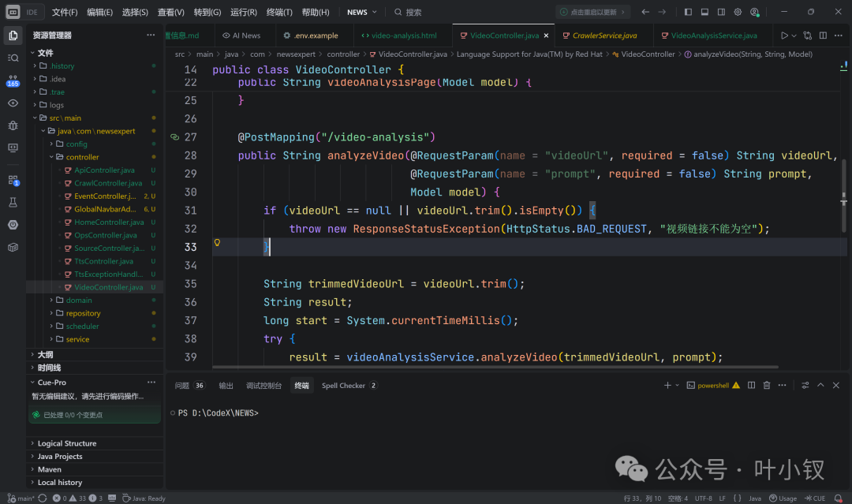Toggle the secondary sidebar layout button
This screenshot has width=852, height=504.
click(721, 12)
